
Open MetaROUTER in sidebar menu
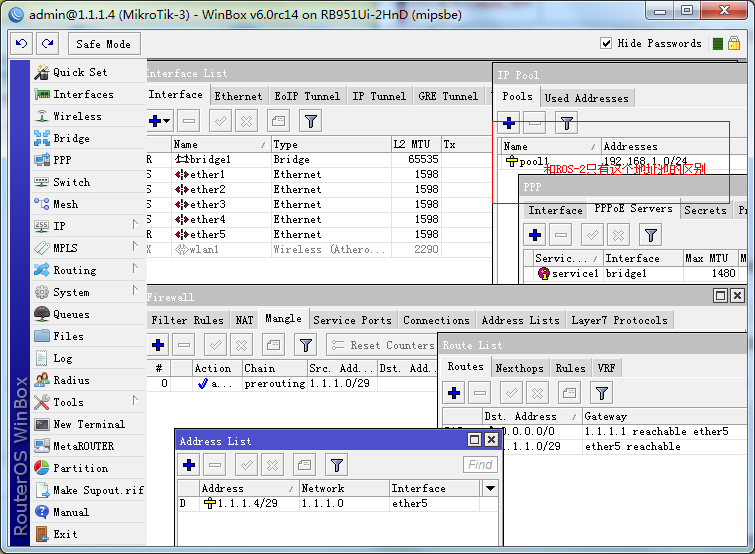[89, 446]
